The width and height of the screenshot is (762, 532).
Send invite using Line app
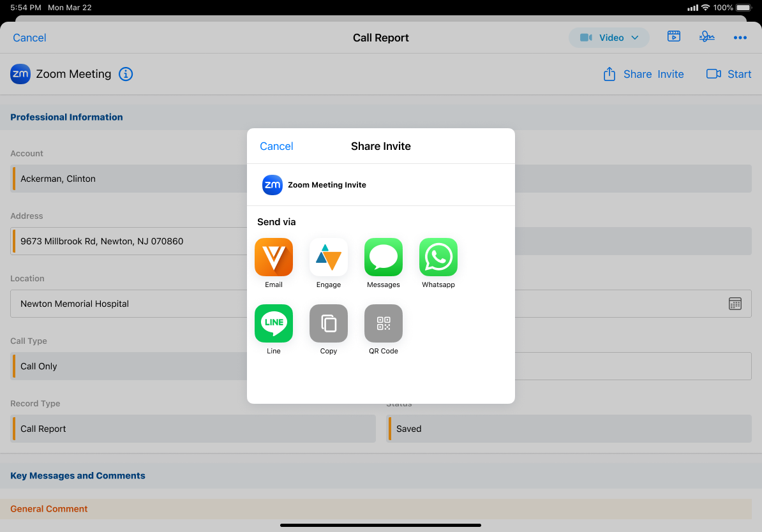(x=274, y=323)
